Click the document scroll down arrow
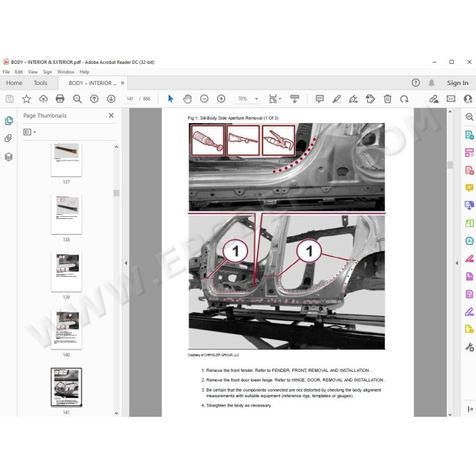The height and width of the screenshot is (476, 476). tap(450, 414)
